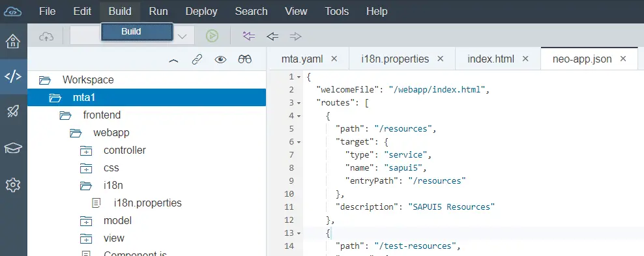Click the "/webapp/index.html" string value

[437, 89]
